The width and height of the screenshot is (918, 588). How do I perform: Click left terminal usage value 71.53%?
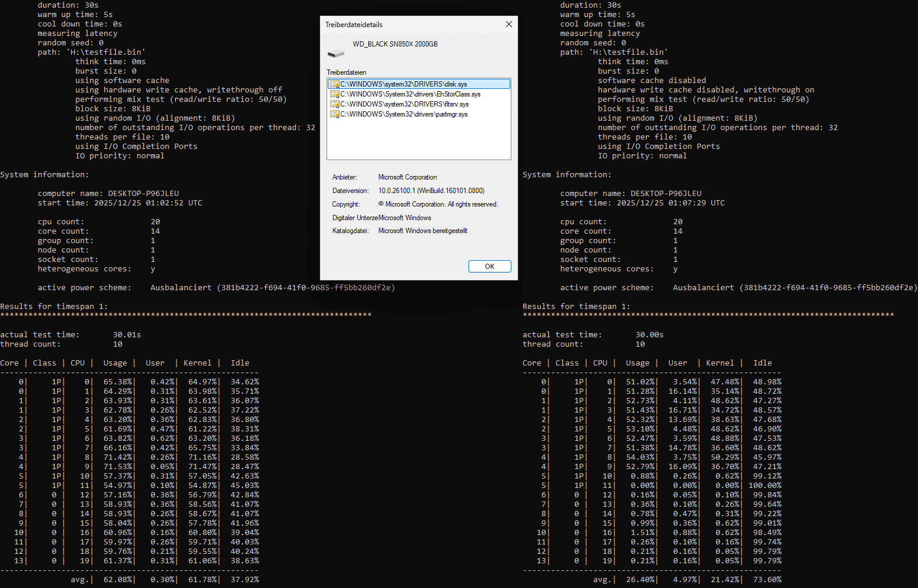[118, 467]
